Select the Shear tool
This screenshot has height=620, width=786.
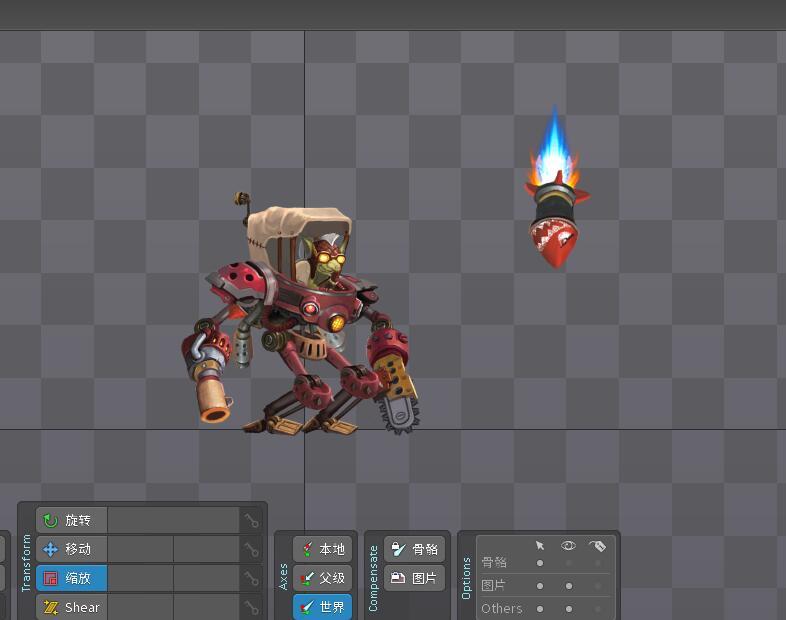click(72, 607)
